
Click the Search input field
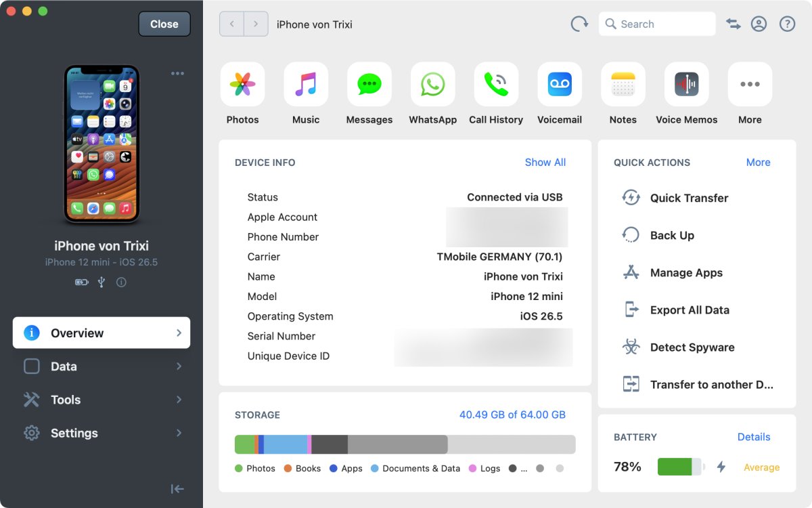pos(657,24)
